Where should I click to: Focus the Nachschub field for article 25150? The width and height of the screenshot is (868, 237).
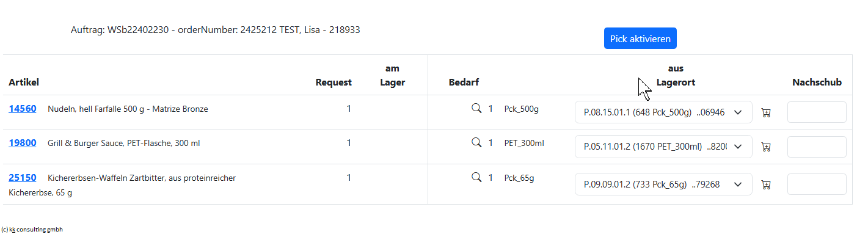817,184
